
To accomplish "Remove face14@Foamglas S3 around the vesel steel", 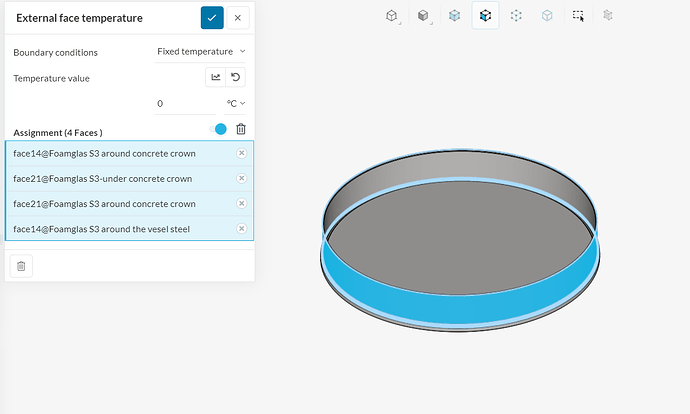I will tap(242, 228).
